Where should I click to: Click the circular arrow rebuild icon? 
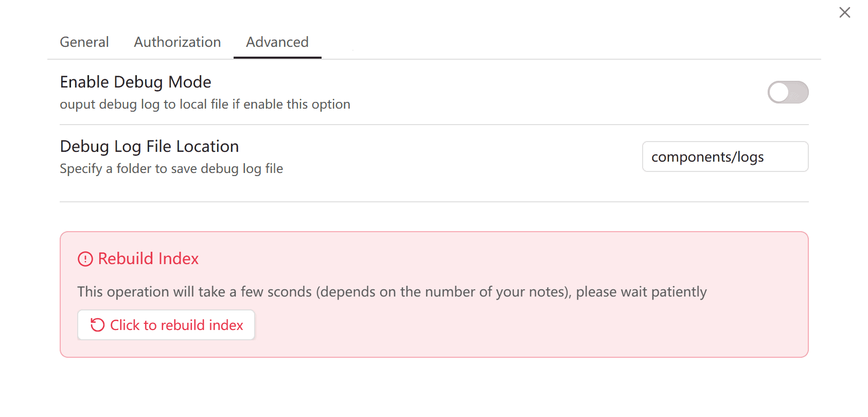tap(97, 325)
